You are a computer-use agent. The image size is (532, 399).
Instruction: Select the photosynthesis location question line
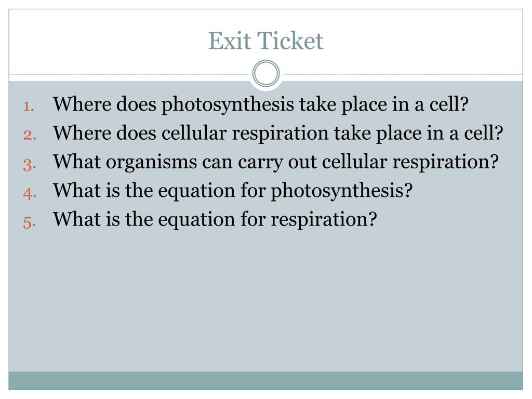coord(261,105)
